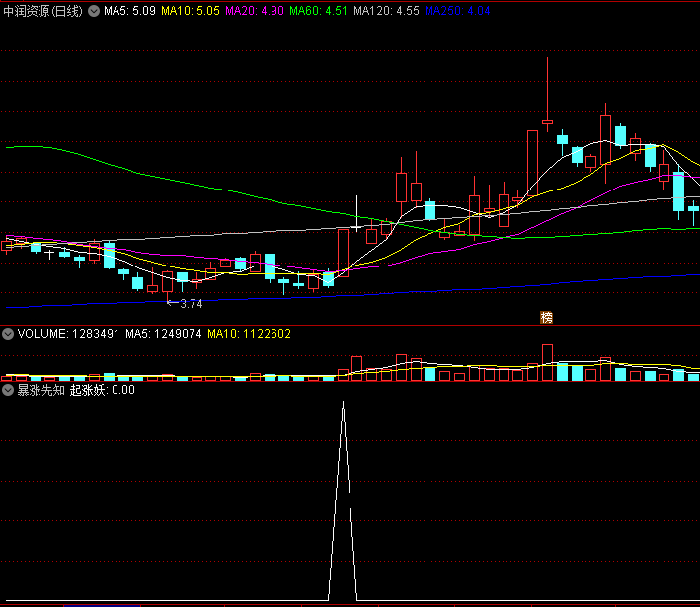The width and height of the screenshot is (700, 607).
Task: Select the MA120: 4.55 label
Action: [x=386, y=11]
